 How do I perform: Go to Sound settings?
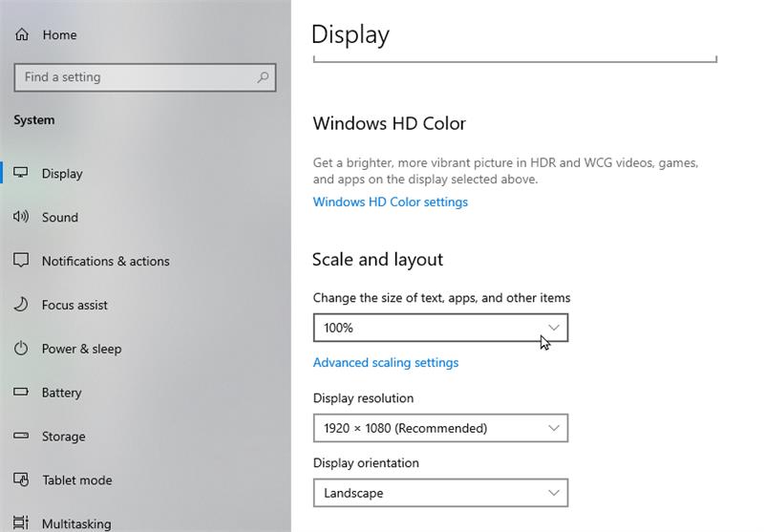tap(59, 218)
